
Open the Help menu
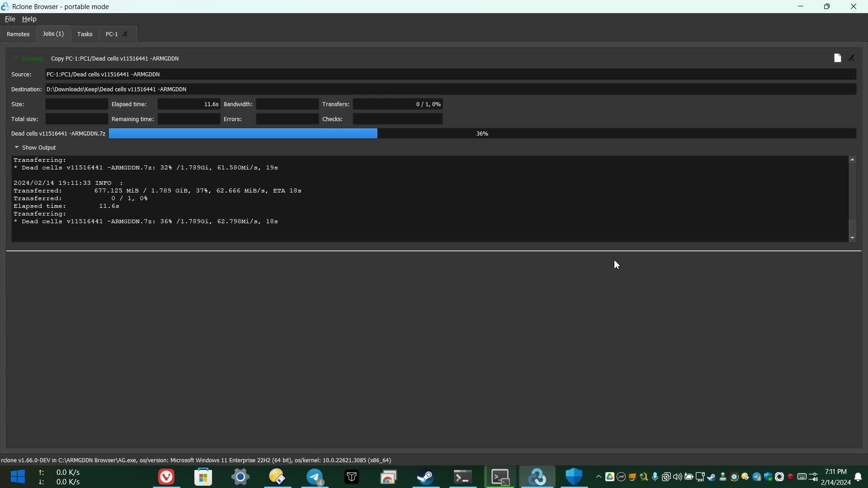[28, 19]
